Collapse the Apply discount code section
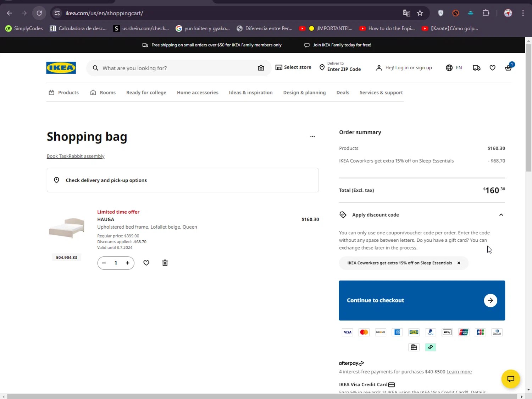Image resolution: width=532 pixels, height=399 pixels. tap(501, 215)
